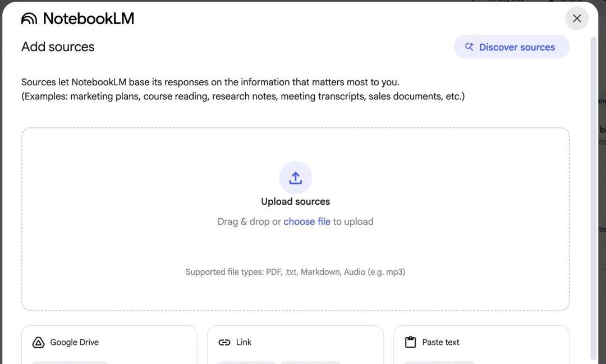This screenshot has height=364, width=606.
Task: Click the clipboard Paste text icon
Action: [x=410, y=342]
